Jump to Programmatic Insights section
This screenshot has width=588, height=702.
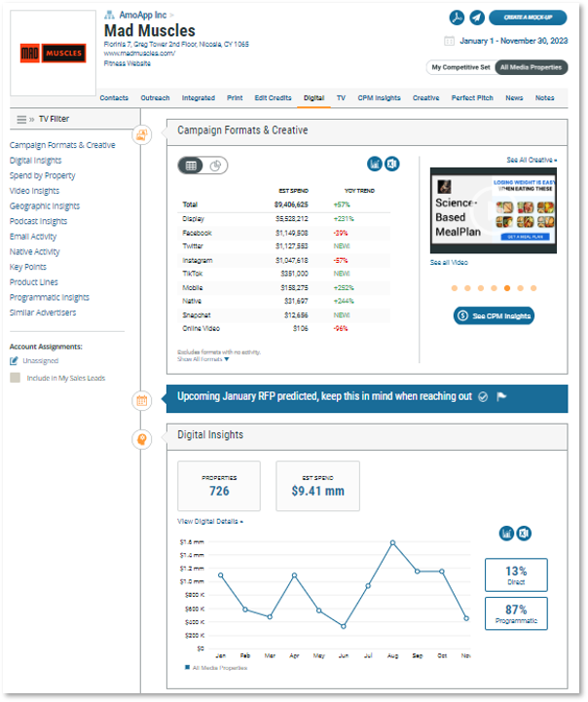point(50,298)
